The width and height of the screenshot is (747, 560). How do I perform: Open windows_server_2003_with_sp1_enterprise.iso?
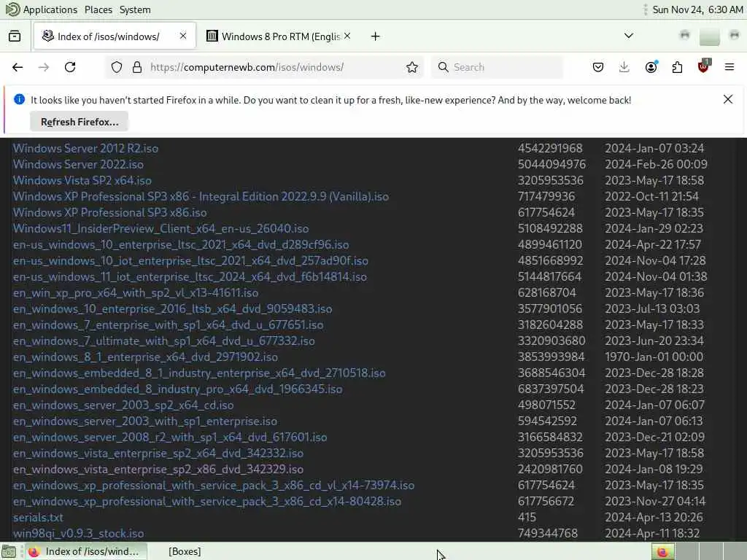[145, 421]
